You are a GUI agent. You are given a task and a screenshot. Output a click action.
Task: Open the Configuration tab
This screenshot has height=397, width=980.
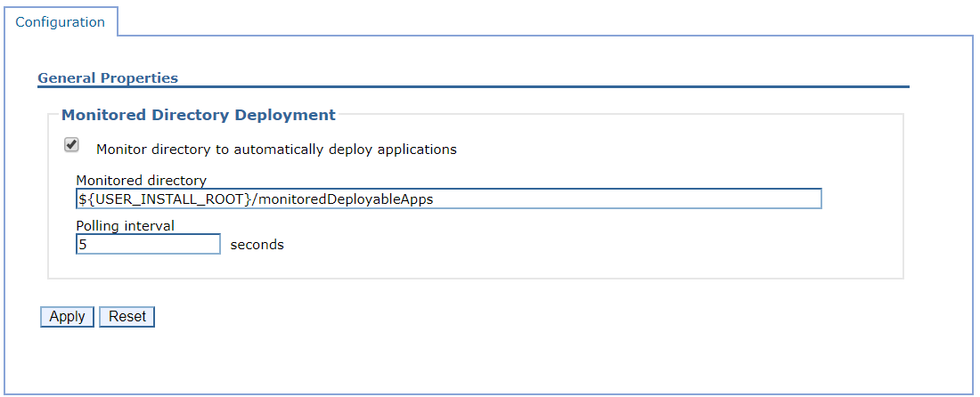pyautogui.click(x=60, y=22)
